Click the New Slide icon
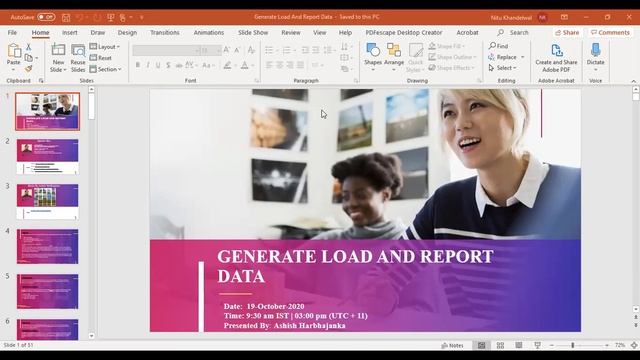Screen dimensions: 640x360 (x=58, y=50)
